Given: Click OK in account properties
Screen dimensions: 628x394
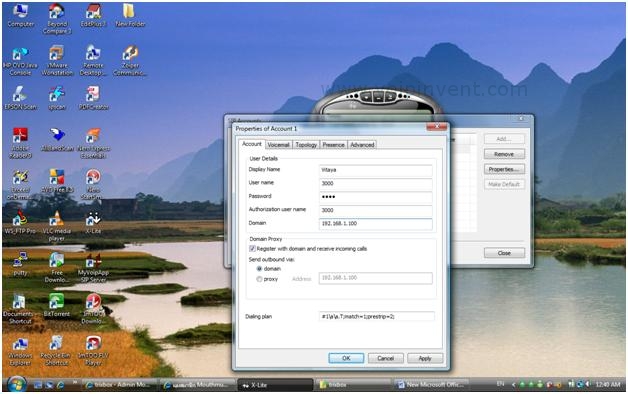Looking at the screenshot, I should pyautogui.click(x=346, y=358).
